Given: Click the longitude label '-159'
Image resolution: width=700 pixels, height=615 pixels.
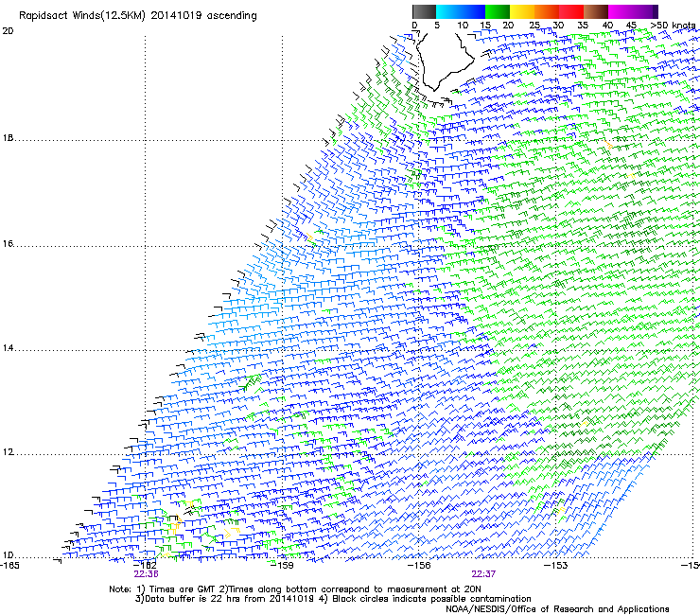Looking at the screenshot, I should tap(283, 566).
